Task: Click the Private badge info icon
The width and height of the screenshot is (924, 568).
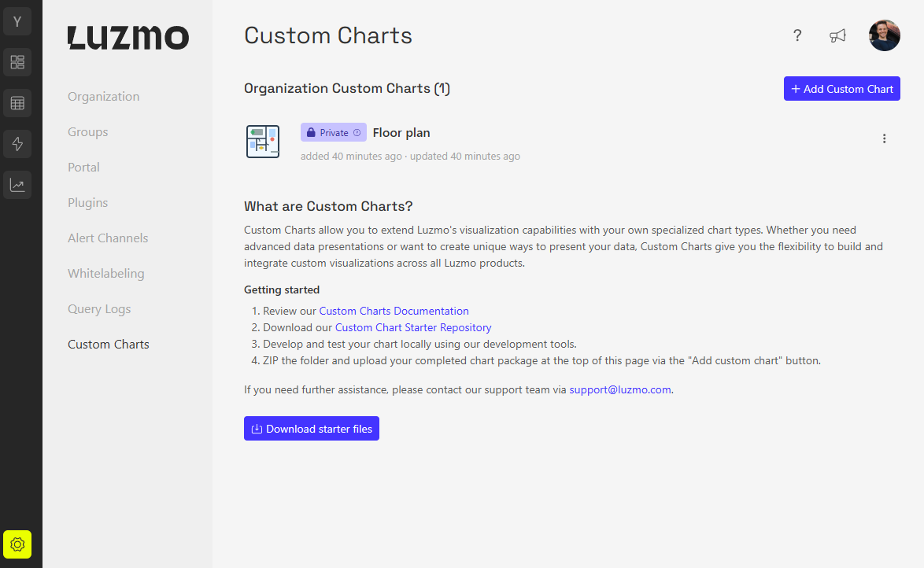Action: (x=357, y=133)
